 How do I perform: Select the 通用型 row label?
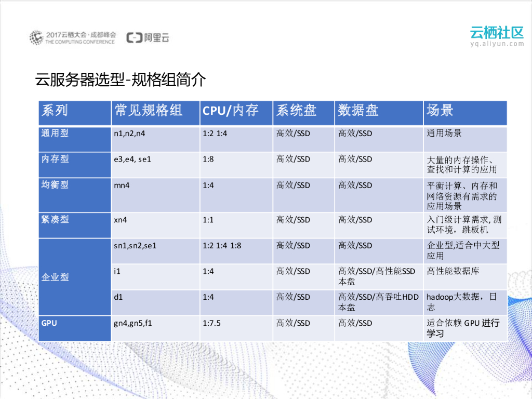click(55, 133)
